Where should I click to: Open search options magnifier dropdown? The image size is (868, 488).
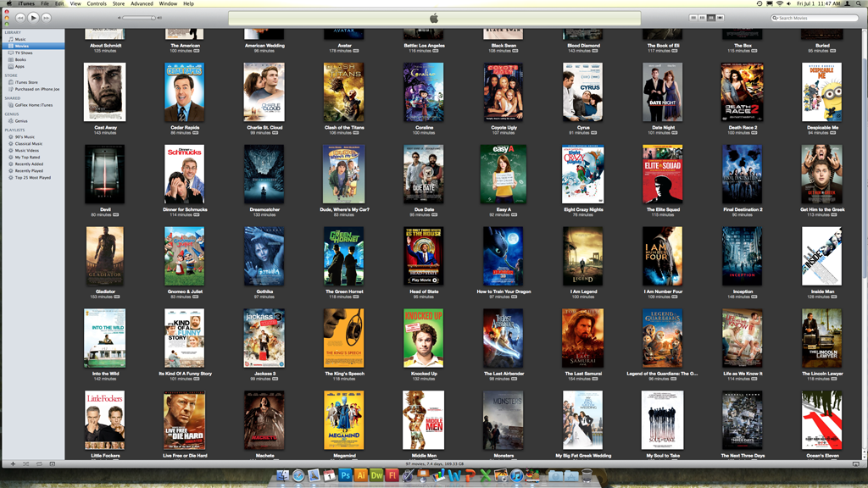point(775,18)
